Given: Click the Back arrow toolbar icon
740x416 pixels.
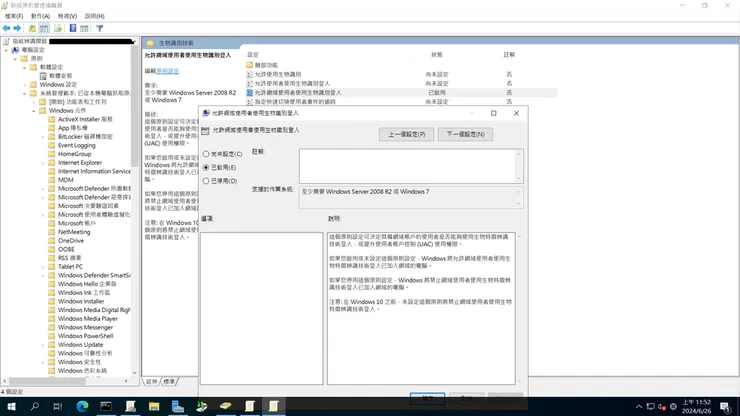Looking at the screenshot, I should 7,28.
